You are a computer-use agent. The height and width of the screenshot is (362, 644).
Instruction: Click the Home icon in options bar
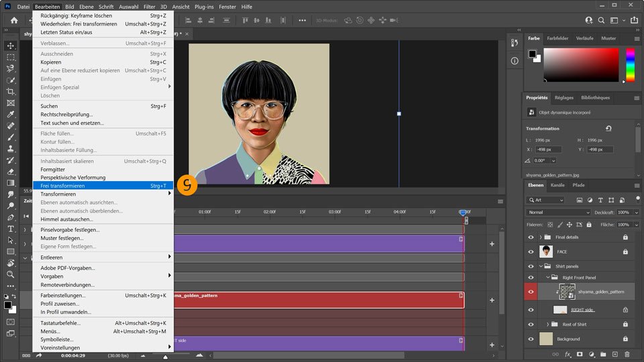(14, 20)
